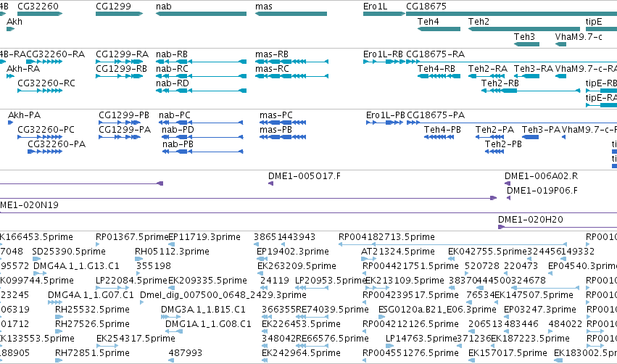This screenshot has height=364, width=617.
Task: Open BAC clone DME1-020H20
Action: (531, 220)
